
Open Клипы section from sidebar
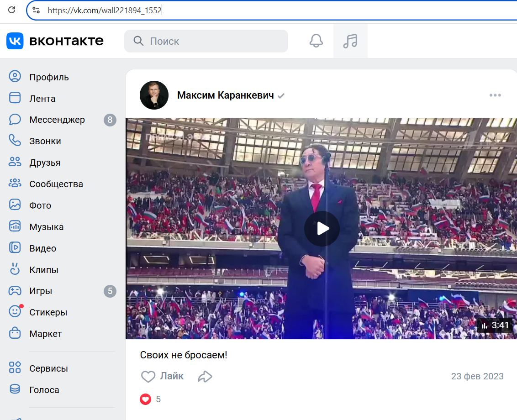point(43,270)
